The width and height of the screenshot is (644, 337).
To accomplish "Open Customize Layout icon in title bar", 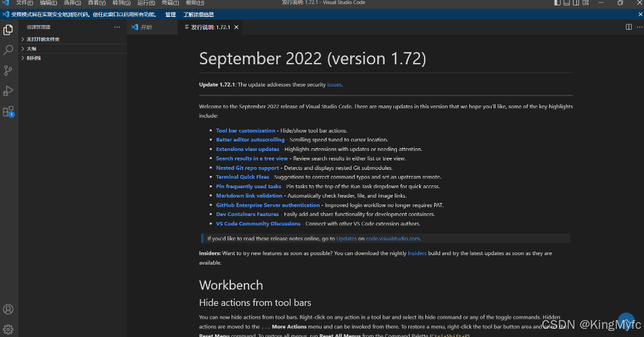I will (x=586, y=3).
